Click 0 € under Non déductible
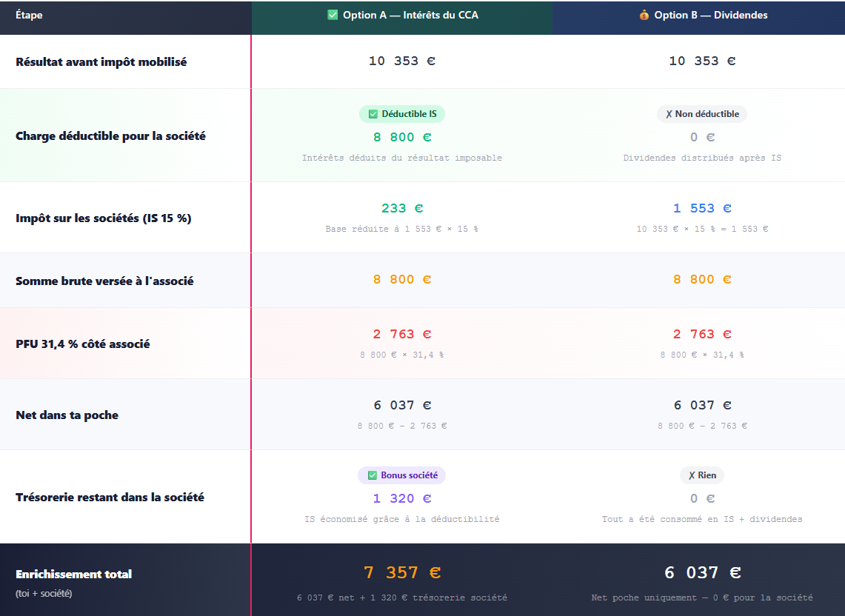Viewport: 845px width, 616px height. [x=702, y=138]
